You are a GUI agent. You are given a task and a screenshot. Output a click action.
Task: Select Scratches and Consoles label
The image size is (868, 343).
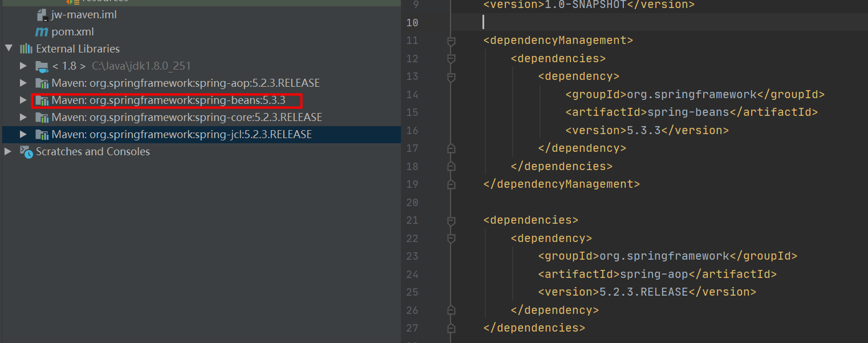93,152
